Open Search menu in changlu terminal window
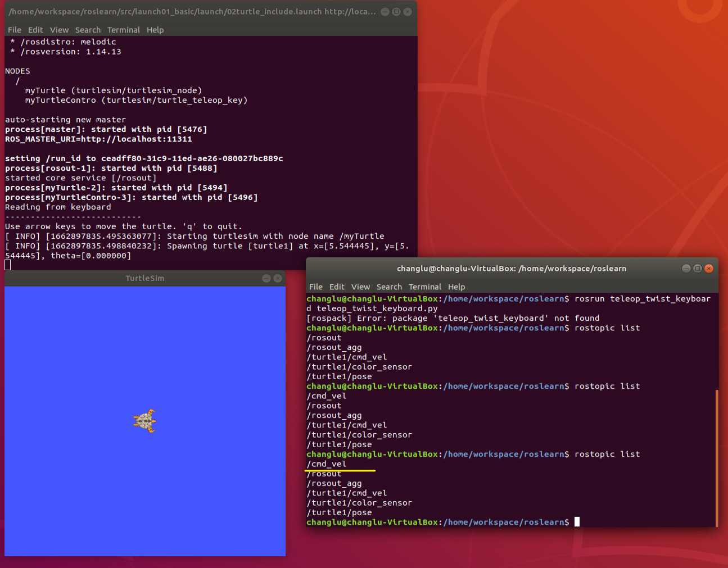Image resolution: width=728 pixels, height=568 pixels. pos(389,287)
